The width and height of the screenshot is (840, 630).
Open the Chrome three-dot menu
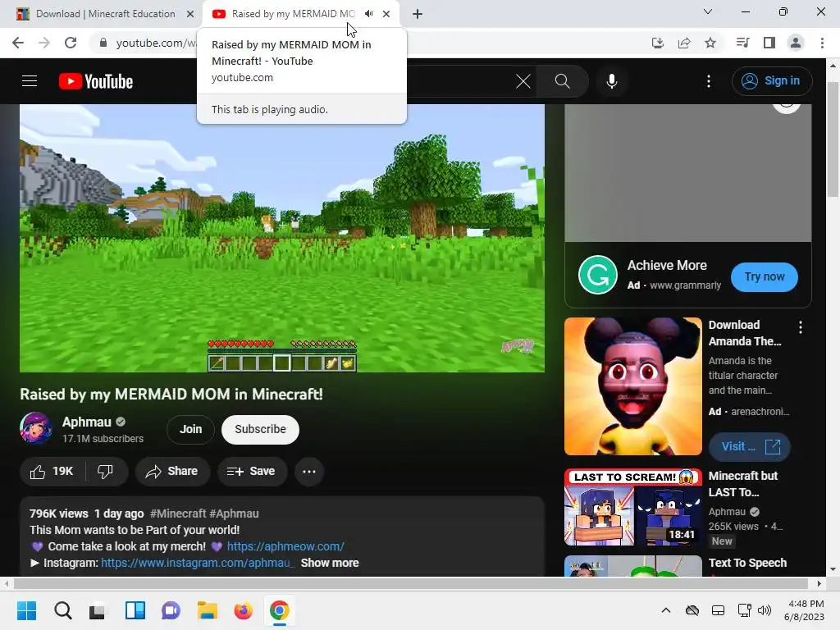[x=822, y=43]
